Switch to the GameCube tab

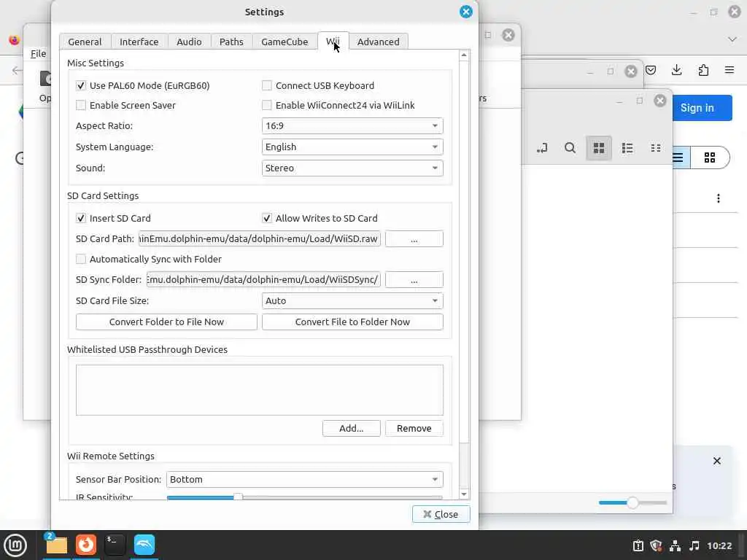(x=285, y=42)
